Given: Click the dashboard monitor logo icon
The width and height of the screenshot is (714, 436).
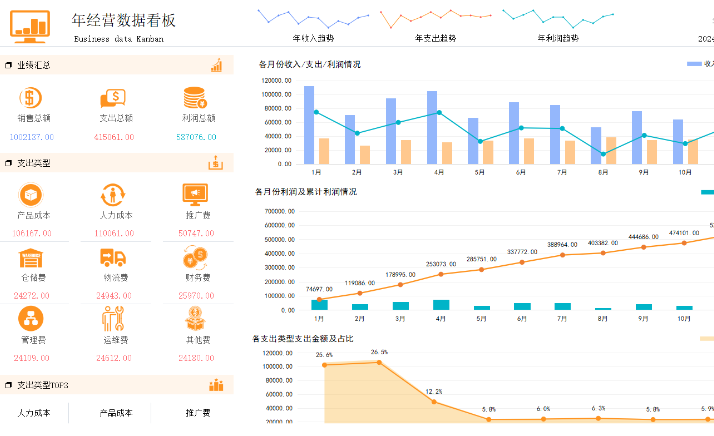Looking at the screenshot, I should (x=32, y=26).
